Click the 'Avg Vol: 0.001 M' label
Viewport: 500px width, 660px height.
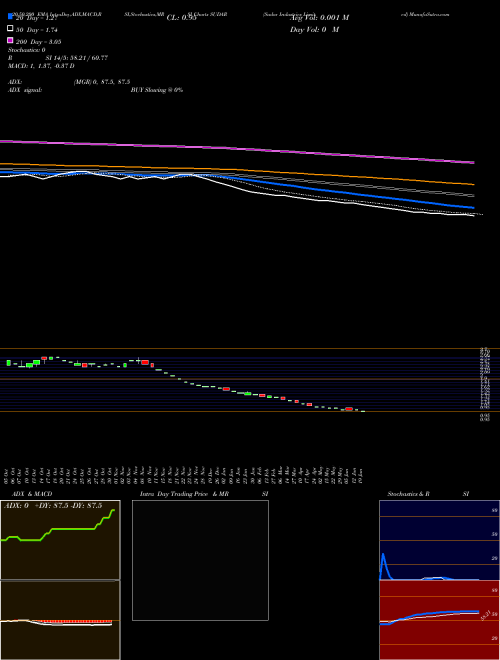319,18
